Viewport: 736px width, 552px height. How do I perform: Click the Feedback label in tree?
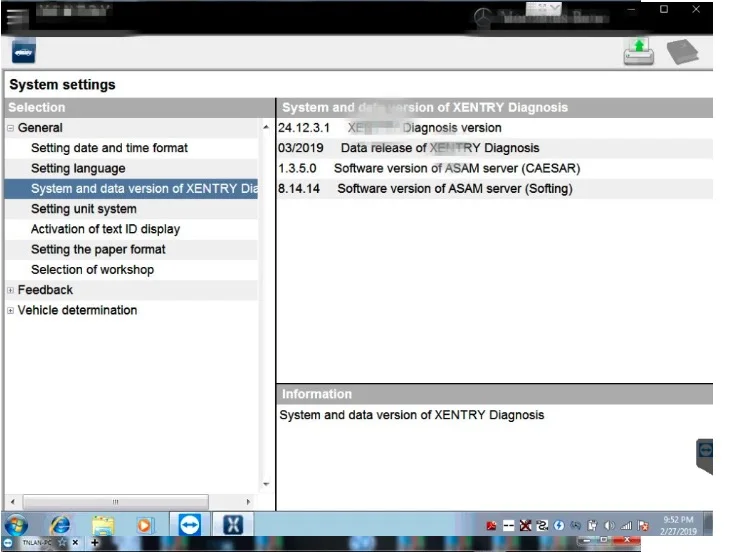45,290
